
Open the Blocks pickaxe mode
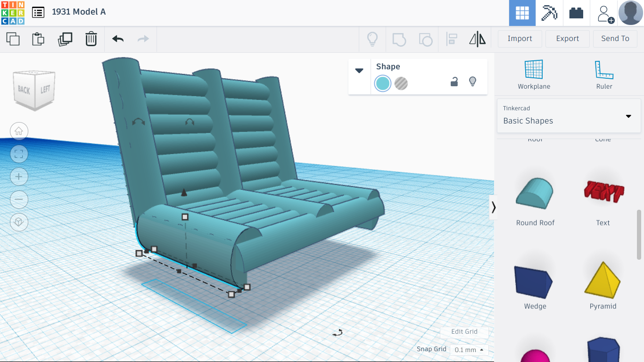tap(549, 13)
